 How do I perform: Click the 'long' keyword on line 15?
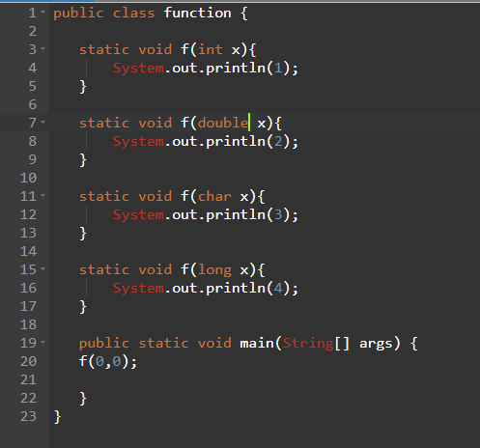point(214,270)
